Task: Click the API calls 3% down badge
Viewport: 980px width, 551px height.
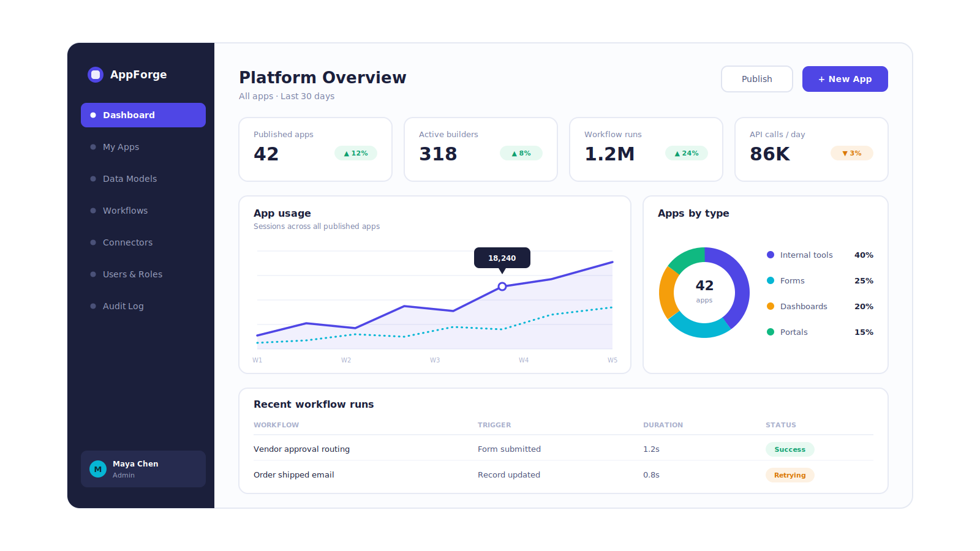Action: [x=852, y=153]
